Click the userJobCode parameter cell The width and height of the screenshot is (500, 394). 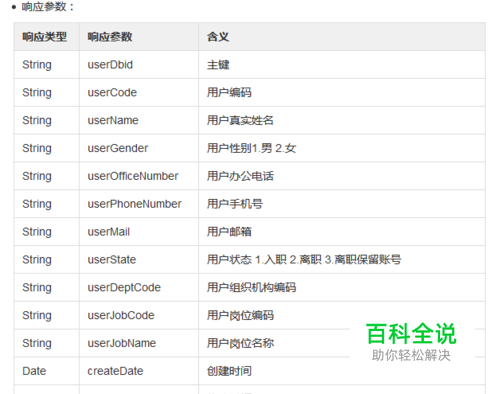pos(139,315)
